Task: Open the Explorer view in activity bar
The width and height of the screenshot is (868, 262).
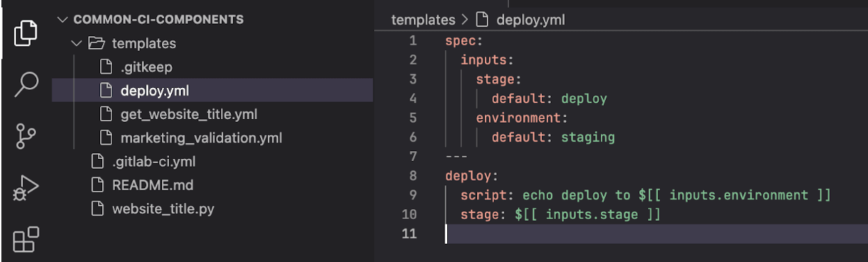Action: 26,33
